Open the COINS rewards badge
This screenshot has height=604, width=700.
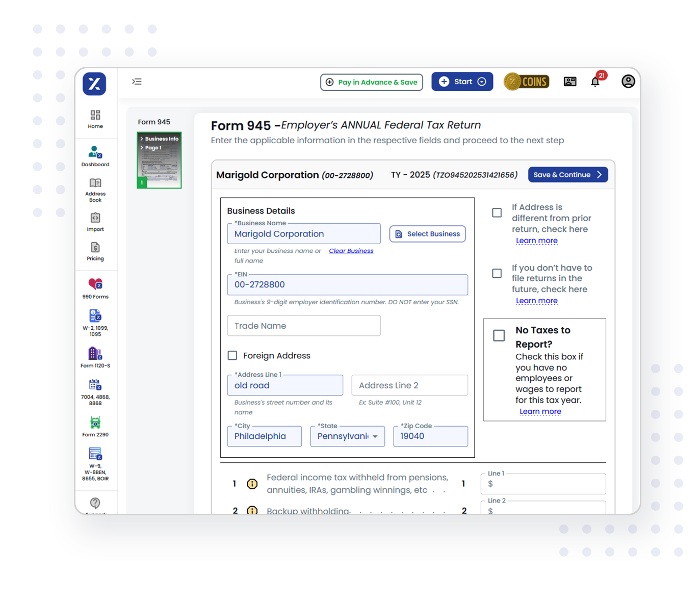pyautogui.click(x=527, y=82)
